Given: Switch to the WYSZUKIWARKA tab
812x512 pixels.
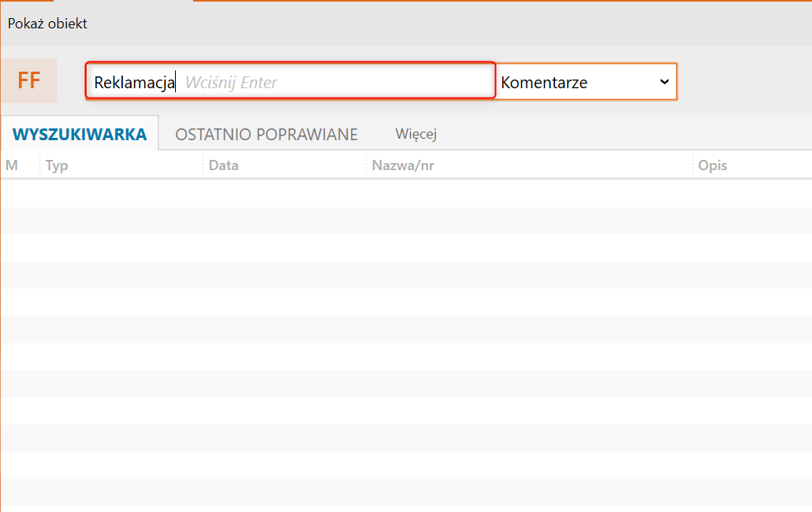Looking at the screenshot, I should pos(80,134).
